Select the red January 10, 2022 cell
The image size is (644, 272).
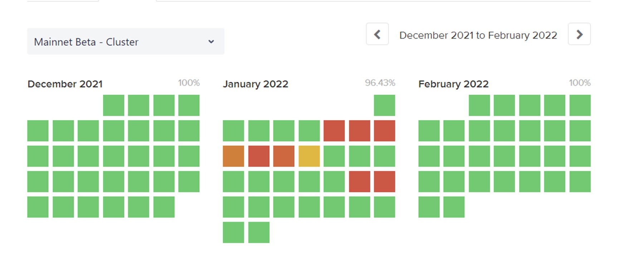click(259, 156)
